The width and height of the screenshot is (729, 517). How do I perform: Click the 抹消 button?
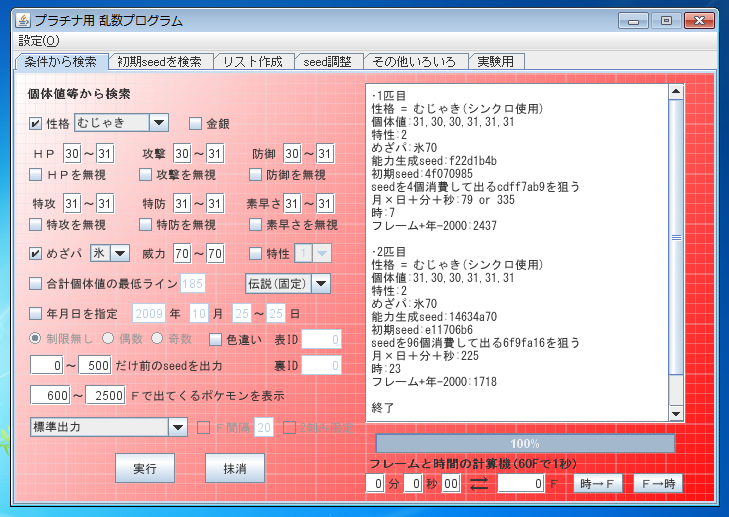click(235, 468)
